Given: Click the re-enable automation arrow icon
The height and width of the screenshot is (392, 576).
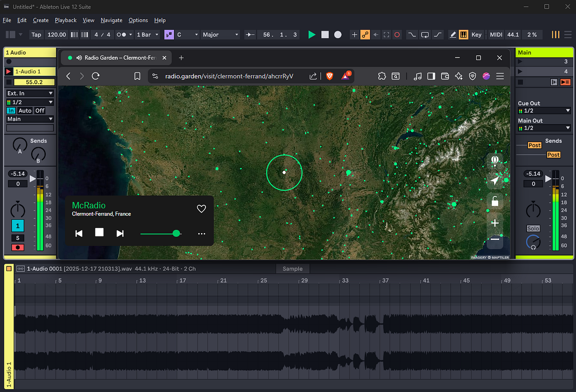Looking at the screenshot, I should point(376,35).
